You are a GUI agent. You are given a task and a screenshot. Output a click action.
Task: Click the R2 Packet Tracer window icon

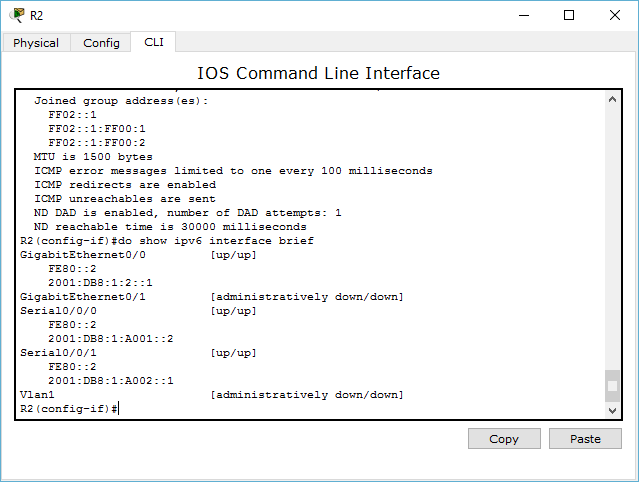17,15
